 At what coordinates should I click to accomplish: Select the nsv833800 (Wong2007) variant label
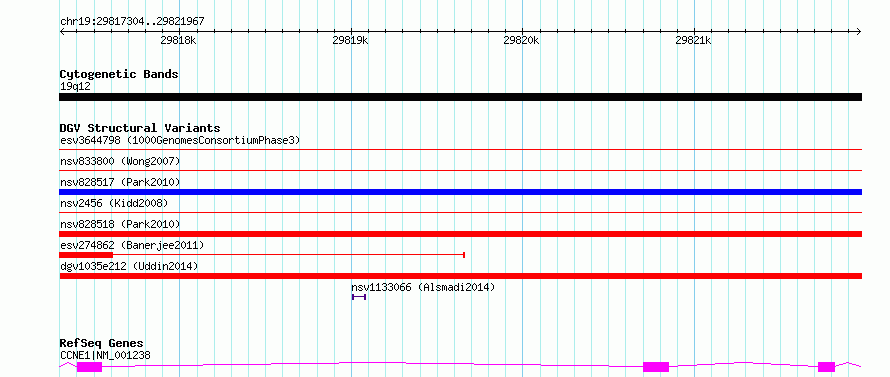120,162
